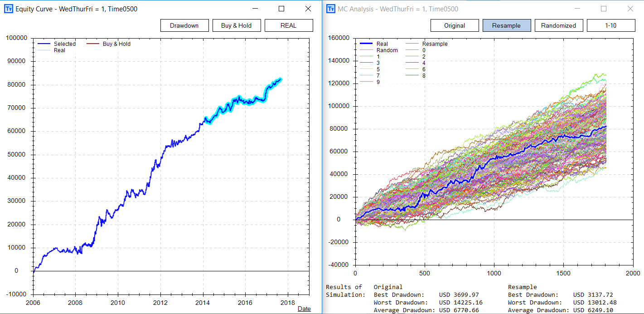Click the dark red Buy & Hold legend line
The width and height of the screenshot is (644, 314).
(93, 44)
